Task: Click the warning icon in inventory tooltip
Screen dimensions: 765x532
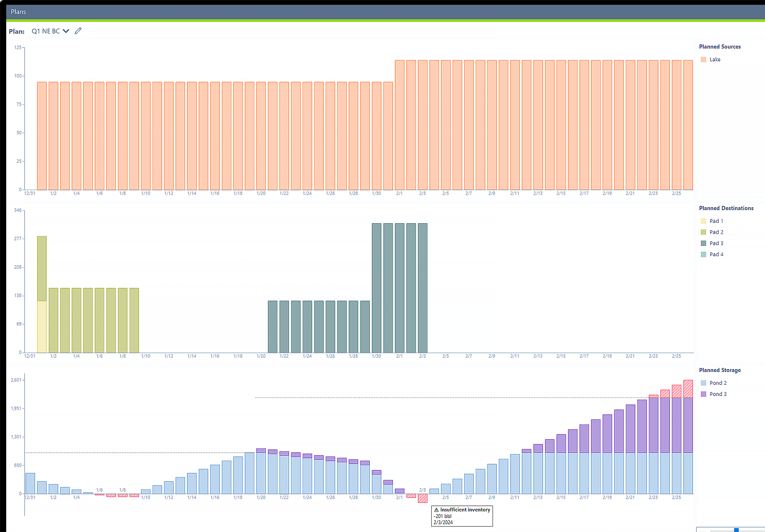Action: tap(436, 510)
